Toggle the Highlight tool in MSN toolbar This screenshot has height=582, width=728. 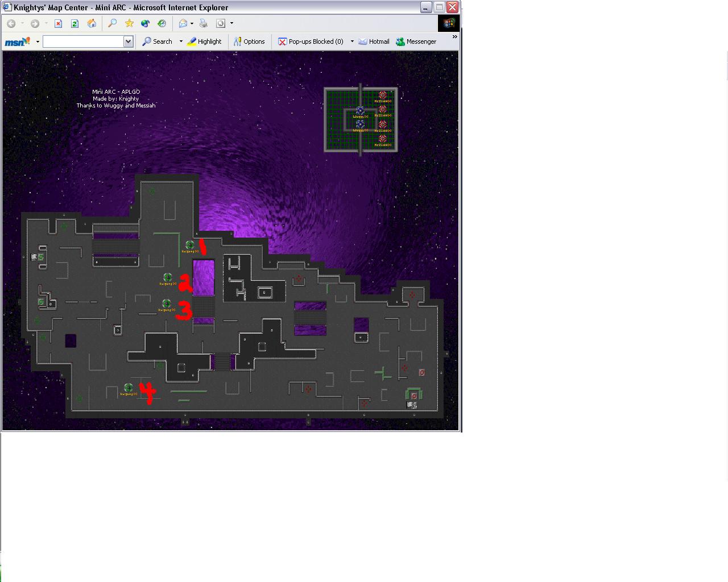point(204,41)
